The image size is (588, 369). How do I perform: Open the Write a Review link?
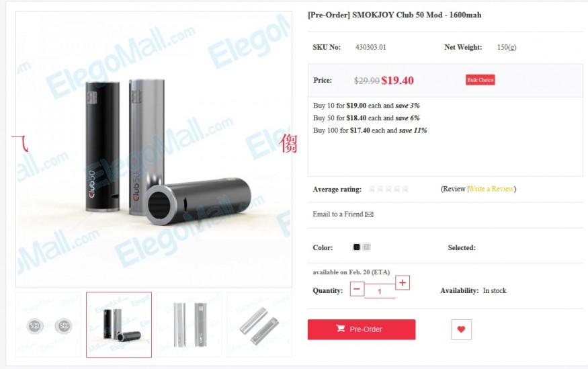click(491, 189)
